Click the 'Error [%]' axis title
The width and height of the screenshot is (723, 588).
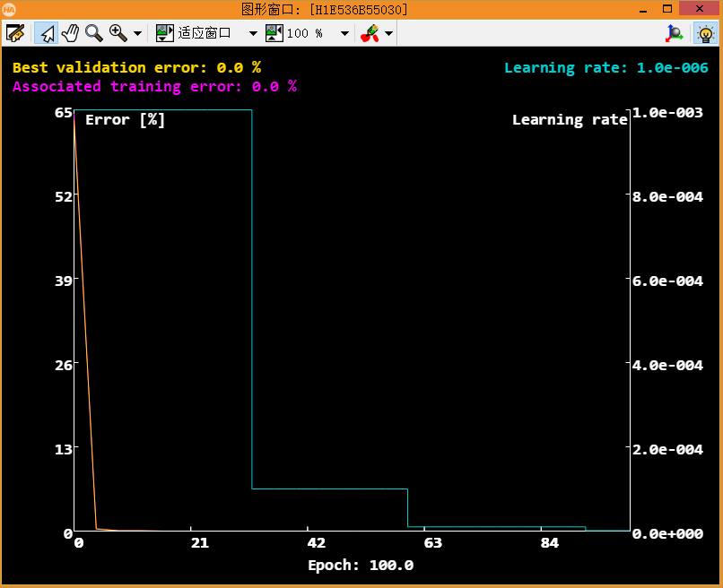tap(125, 120)
